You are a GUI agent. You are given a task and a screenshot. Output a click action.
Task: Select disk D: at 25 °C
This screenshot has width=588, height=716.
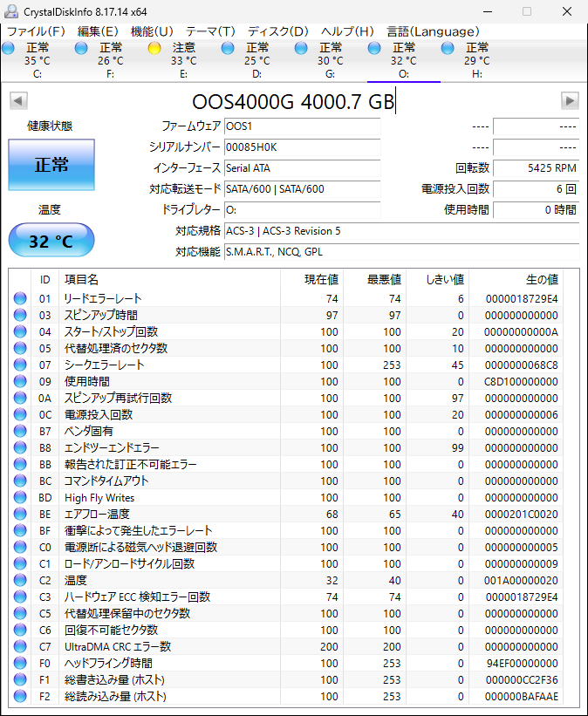click(256, 60)
